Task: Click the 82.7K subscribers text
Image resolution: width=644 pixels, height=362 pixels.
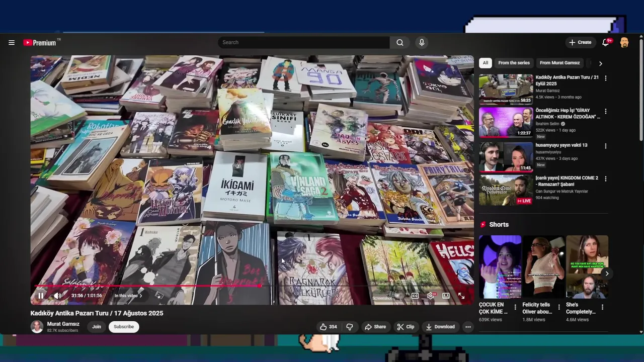Action: pos(62,331)
